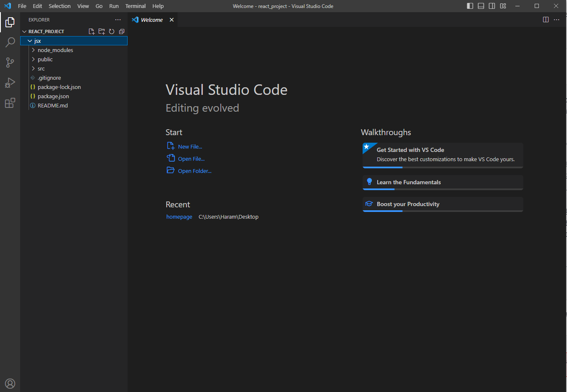Open the recent homepage project
Image resolution: width=567 pixels, height=392 pixels.
[x=179, y=217]
